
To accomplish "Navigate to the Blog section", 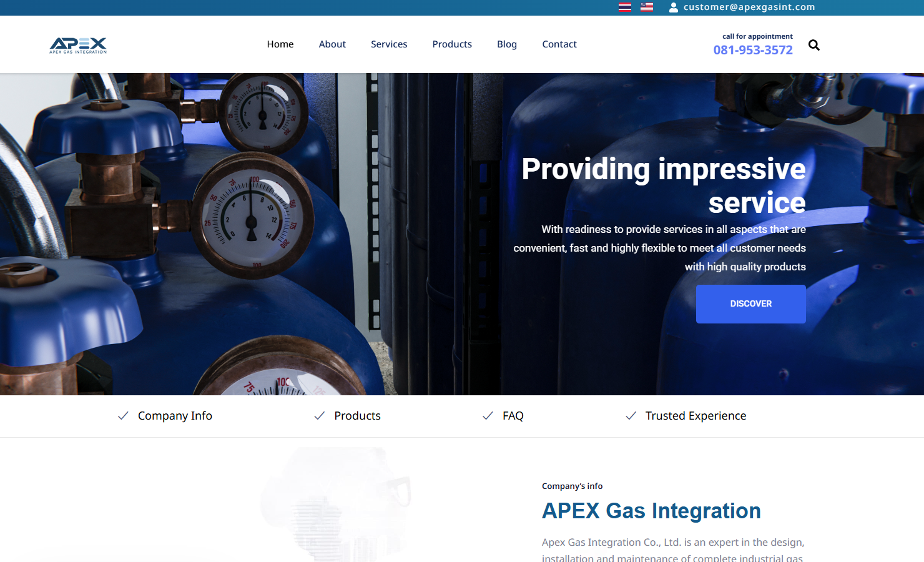I will [x=506, y=44].
